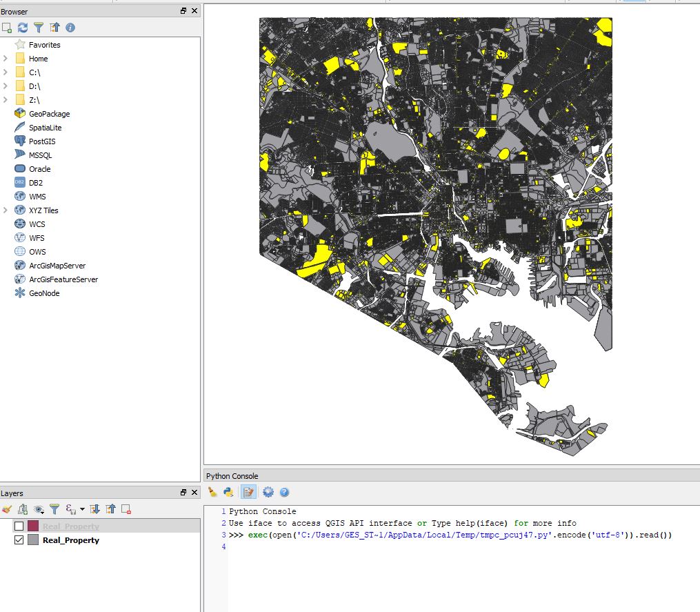Viewport: 700px width, 612px height.
Task: Expand the XYZ Tiles node
Action: tap(6, 210)
